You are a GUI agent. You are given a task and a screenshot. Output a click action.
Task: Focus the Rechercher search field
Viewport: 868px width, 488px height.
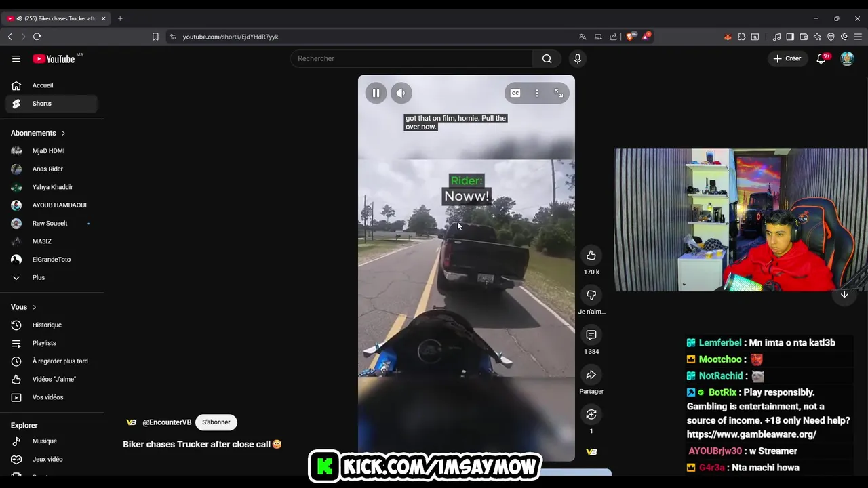(x=412, y=58)
